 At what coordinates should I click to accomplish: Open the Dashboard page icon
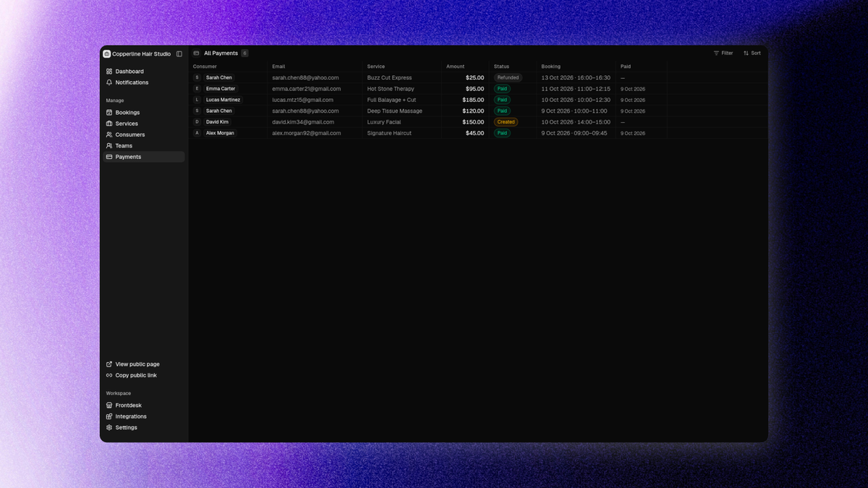click(109, 72)
